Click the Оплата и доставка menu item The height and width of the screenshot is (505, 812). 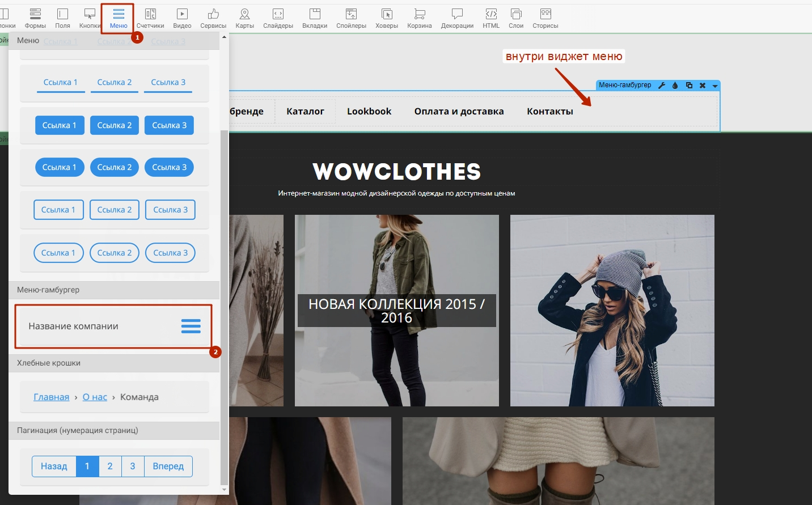[x=459, y=112]
